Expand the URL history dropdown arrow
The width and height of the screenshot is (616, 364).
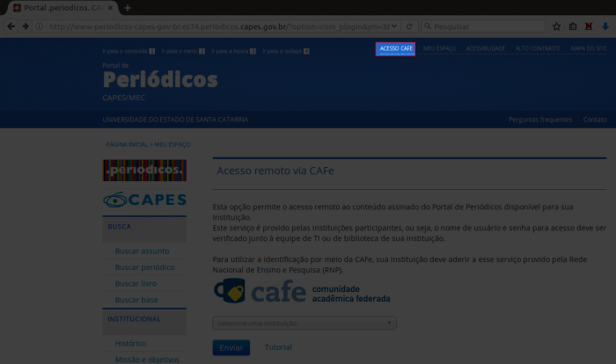click(x=394, y=26)
